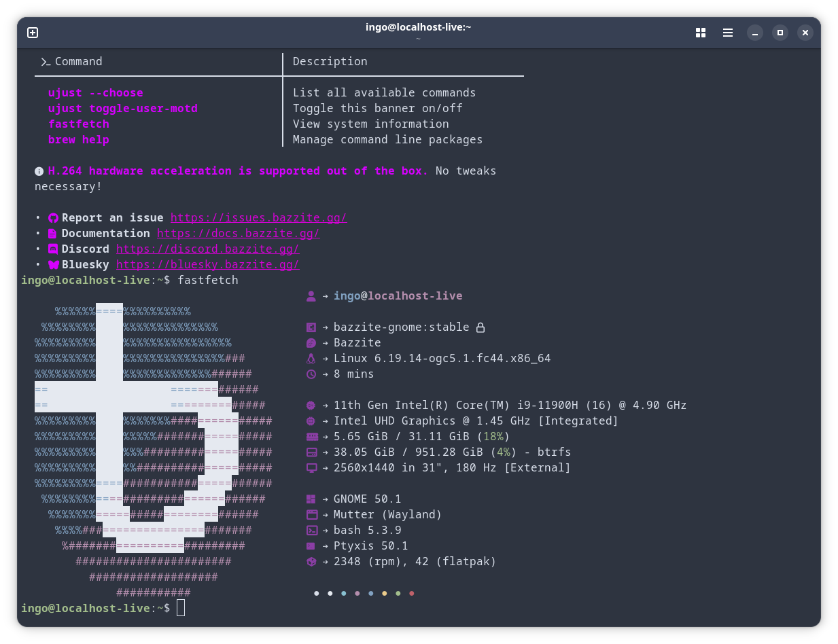The image size is (838, 644).
Task: Click 'Manage command line packages' description
Action: pos(388,140)
